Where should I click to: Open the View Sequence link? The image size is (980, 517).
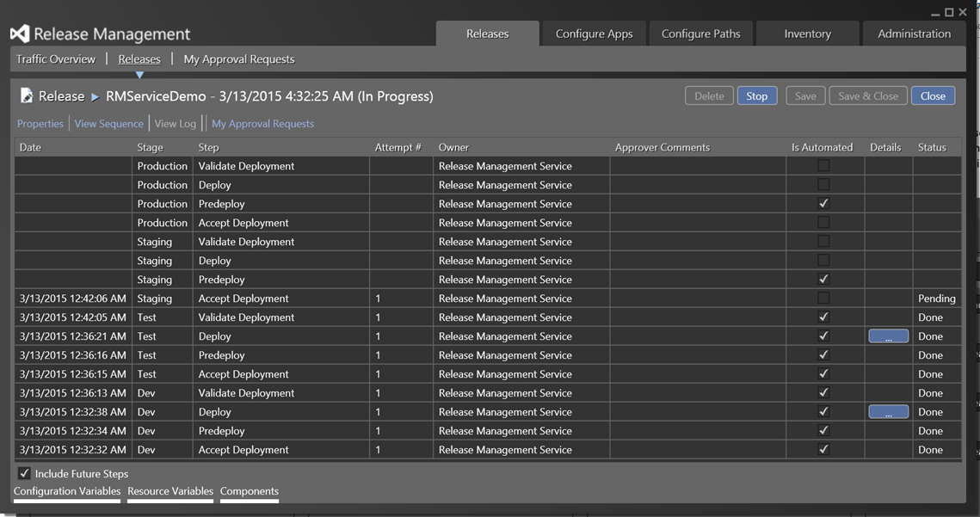108,124
